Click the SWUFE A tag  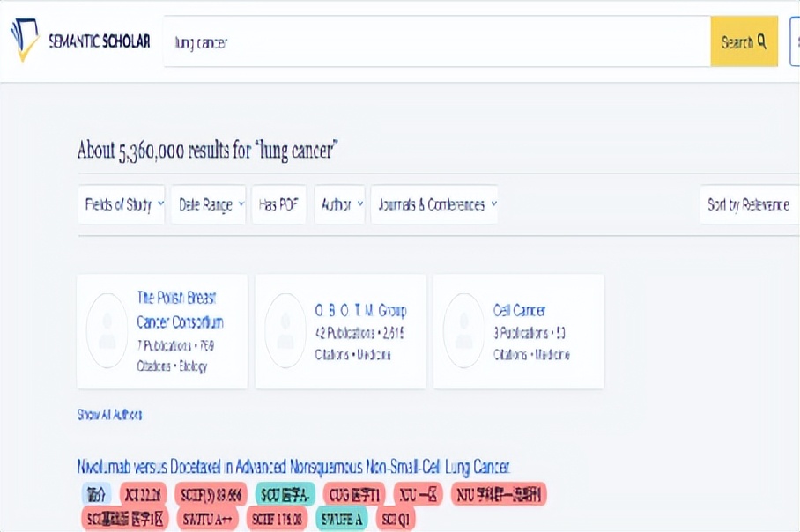tap(342, 519)
